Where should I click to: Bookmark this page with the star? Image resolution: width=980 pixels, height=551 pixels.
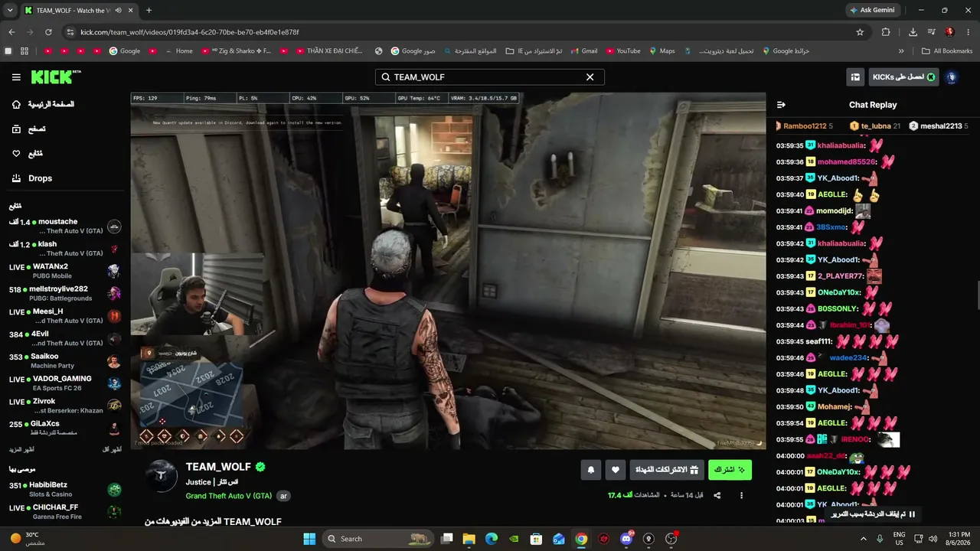click(860, 32)
